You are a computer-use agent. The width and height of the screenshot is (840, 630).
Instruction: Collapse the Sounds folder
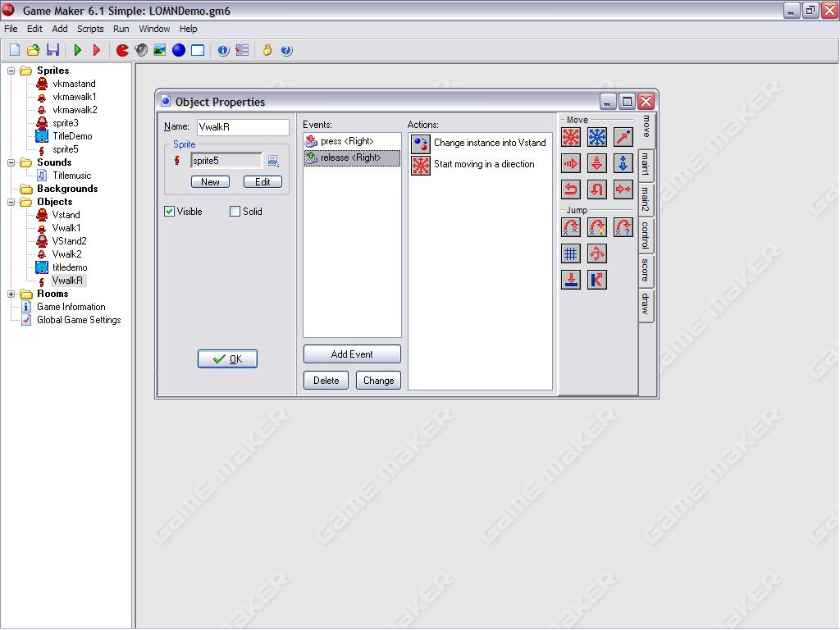(x=11, y=163)
